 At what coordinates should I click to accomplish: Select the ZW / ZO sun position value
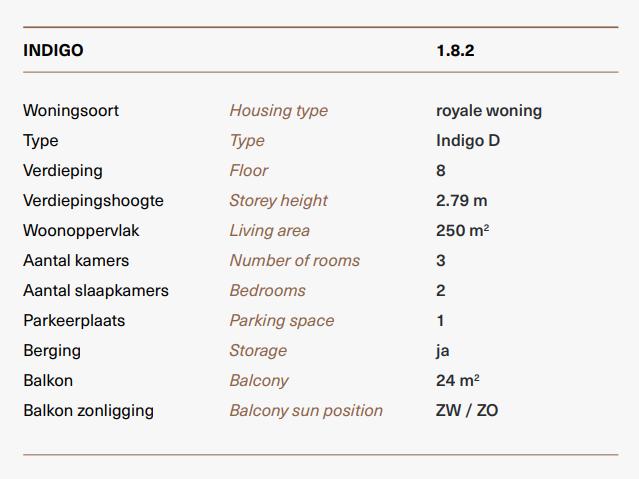point(467,411)
